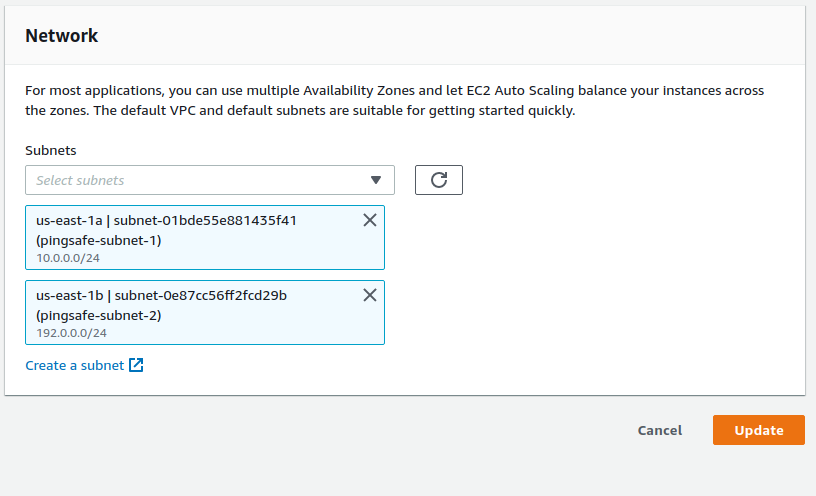The width and height of the screenshot is (816, 496).
Task: Click the 192.0.0.0/24 CIDR text
Action: (71, 332)
